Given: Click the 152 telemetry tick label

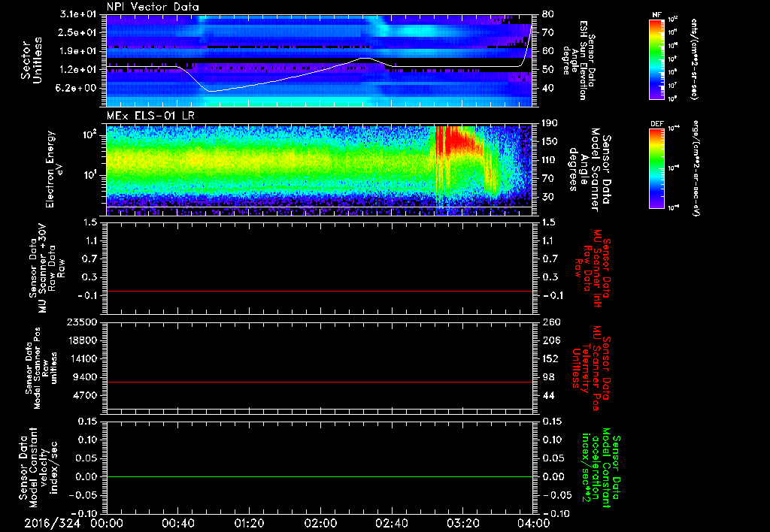Looking at the screenshot, I should click(x=550, y=358).
